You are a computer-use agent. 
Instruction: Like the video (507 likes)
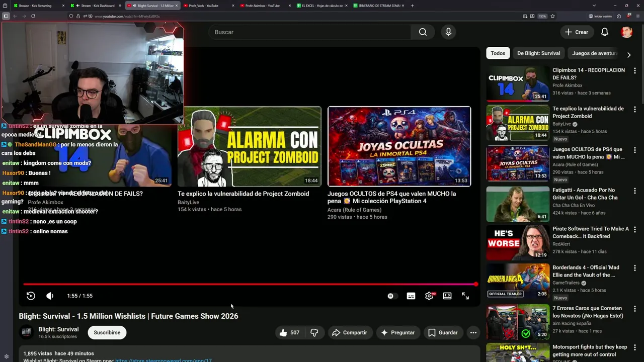(289, 332)
